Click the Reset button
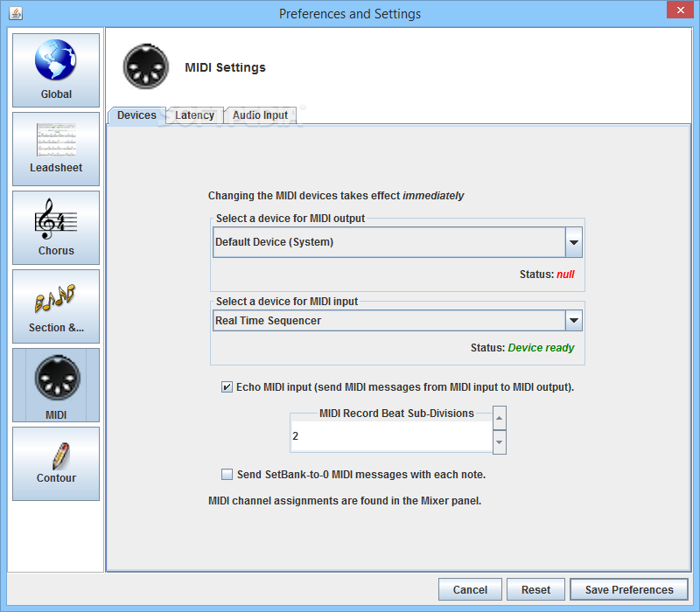Viewport: 700px width, 612px height. pyautogui.click(x=535, y=589)
